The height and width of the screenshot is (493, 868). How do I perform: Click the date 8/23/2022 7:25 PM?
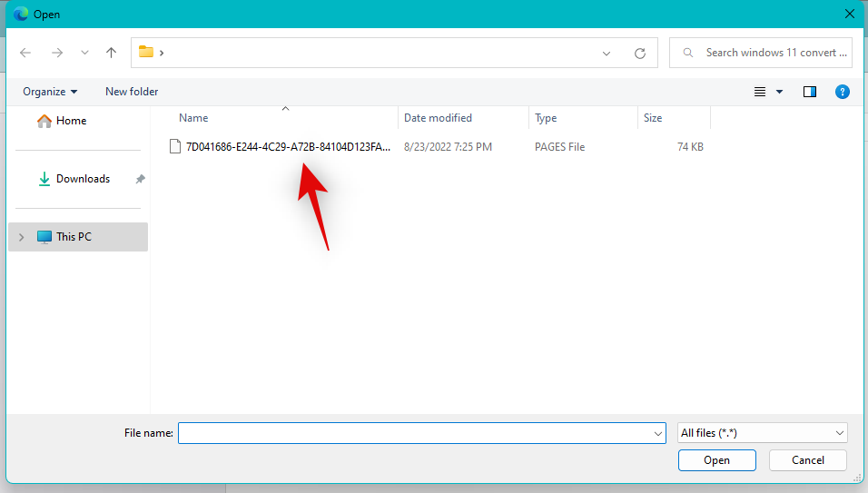pyautogui.click(x=448, y=146)
